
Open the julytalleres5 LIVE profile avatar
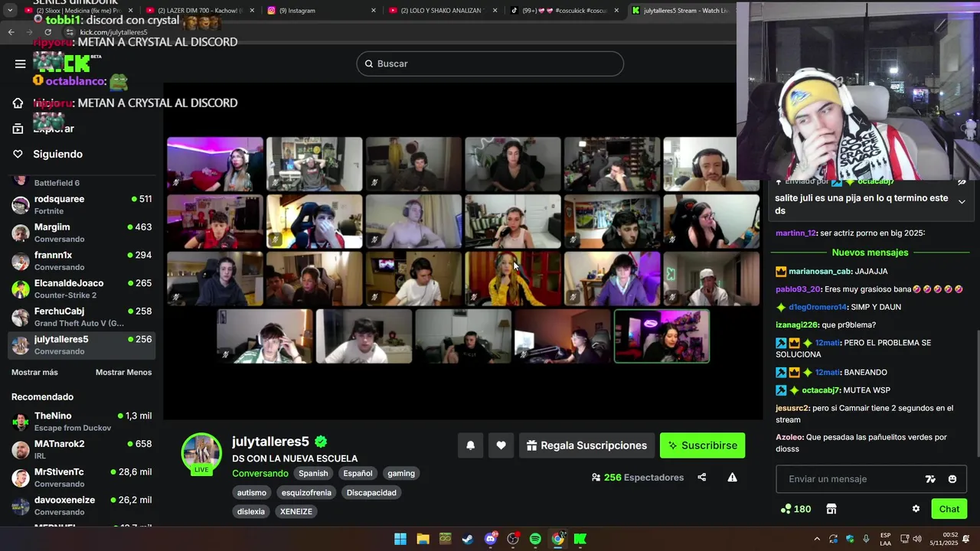point(201,453)
